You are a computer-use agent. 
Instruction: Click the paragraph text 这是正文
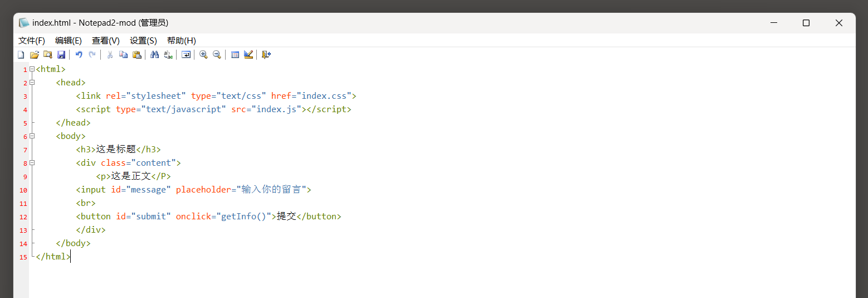pyautogui.click(x=131, y=176)
